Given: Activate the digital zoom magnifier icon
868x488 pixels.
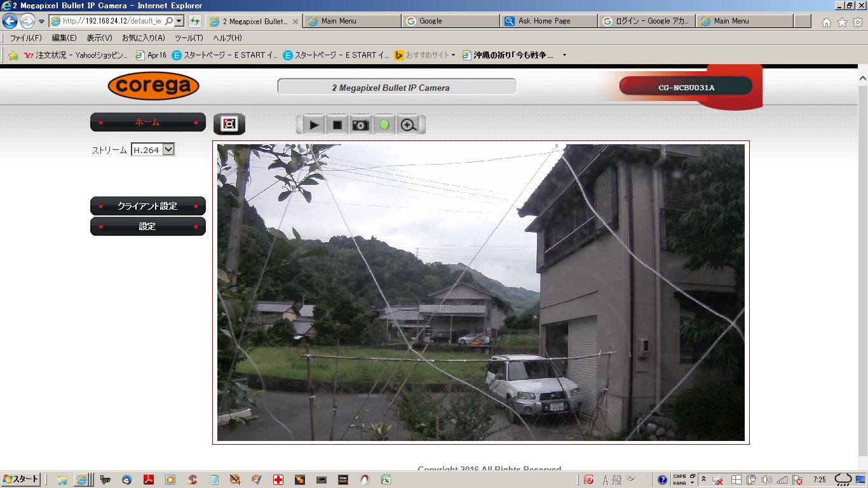Looking at the screenshot, I should [408, 125].
